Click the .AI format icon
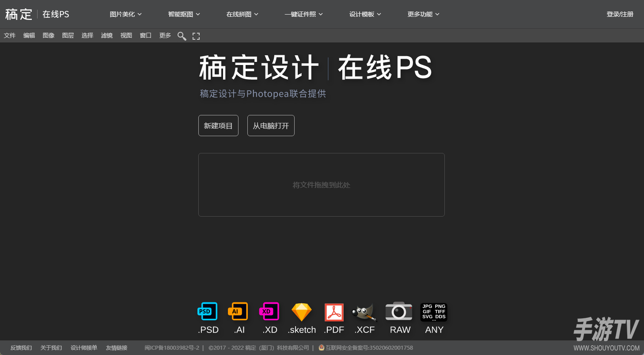Screen dimensions: 644x355 pos(238,312)
